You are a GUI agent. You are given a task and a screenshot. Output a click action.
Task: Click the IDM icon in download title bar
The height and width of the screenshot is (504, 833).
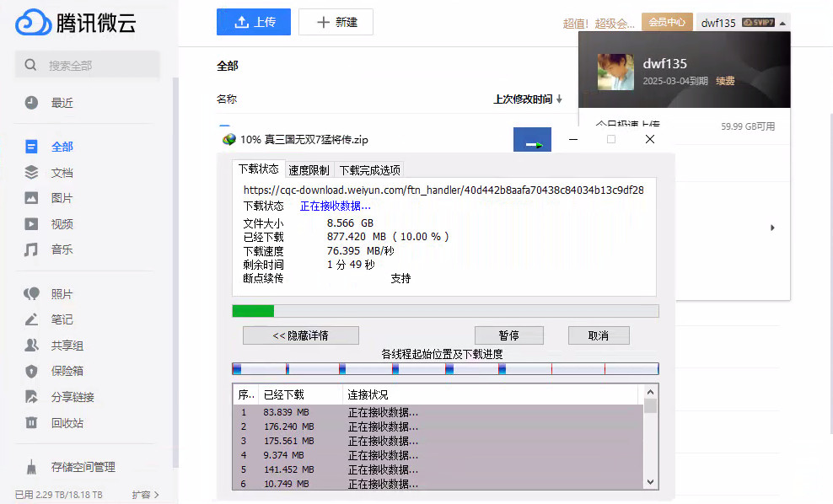pos(229,140)
